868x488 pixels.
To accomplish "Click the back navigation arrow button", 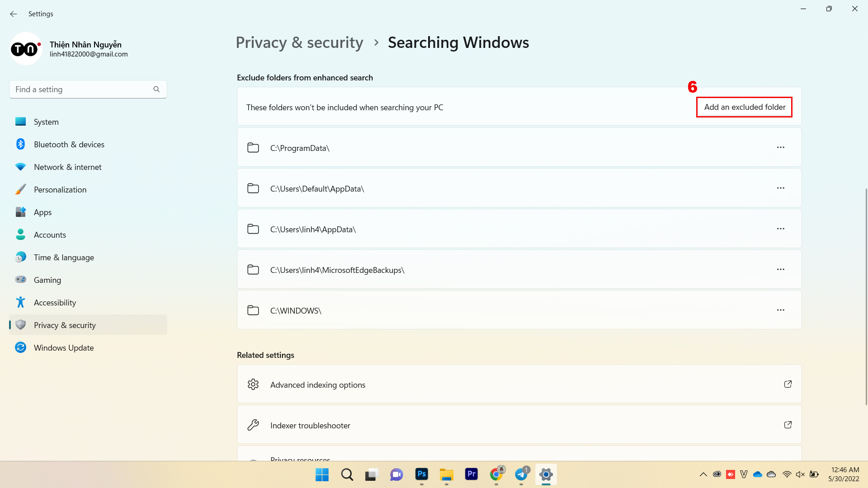I will pos(14,13).
